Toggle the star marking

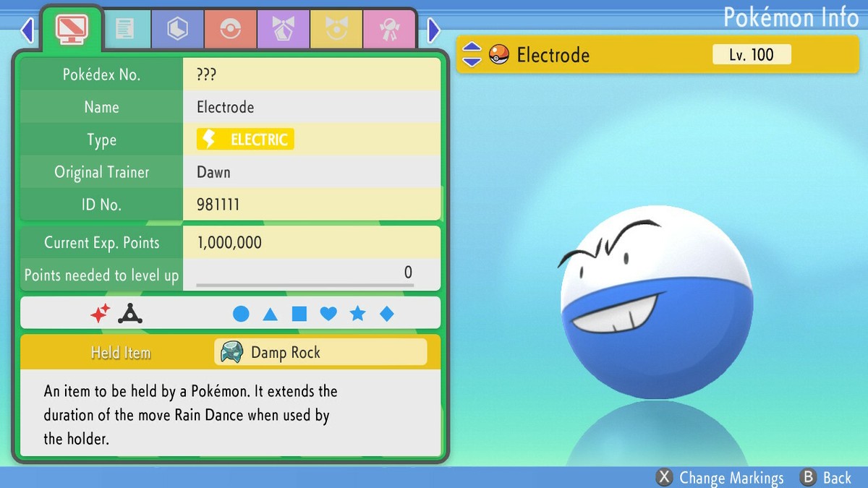pos(357,314)
